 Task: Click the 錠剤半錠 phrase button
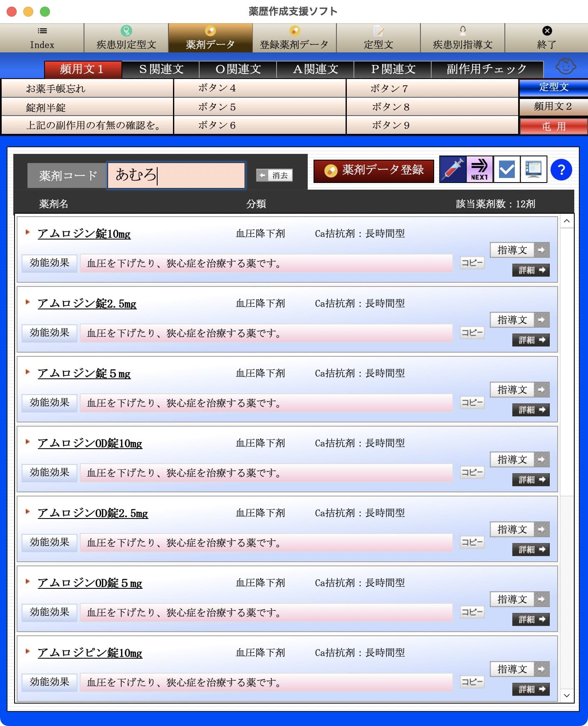tap(87, 107)
